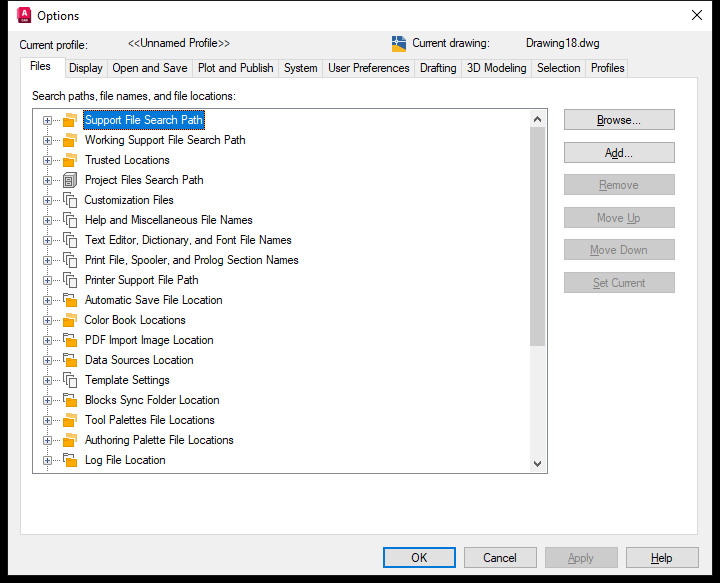The width and height of the screenshot is (720, 583).
Task: Select Color Book Locations label
Action: tap(135, 320)
